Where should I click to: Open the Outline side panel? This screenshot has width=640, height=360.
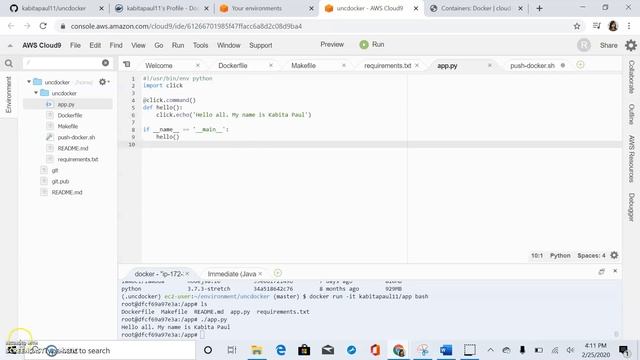point(631,114)
